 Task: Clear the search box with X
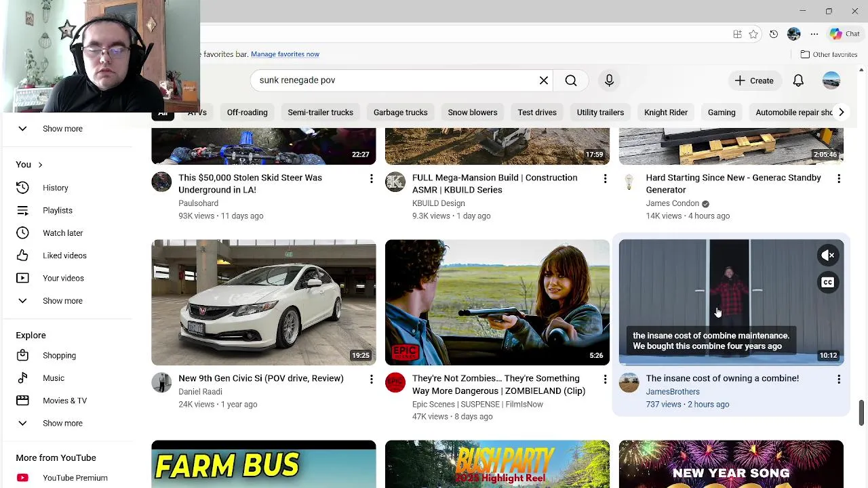[544, 81]
